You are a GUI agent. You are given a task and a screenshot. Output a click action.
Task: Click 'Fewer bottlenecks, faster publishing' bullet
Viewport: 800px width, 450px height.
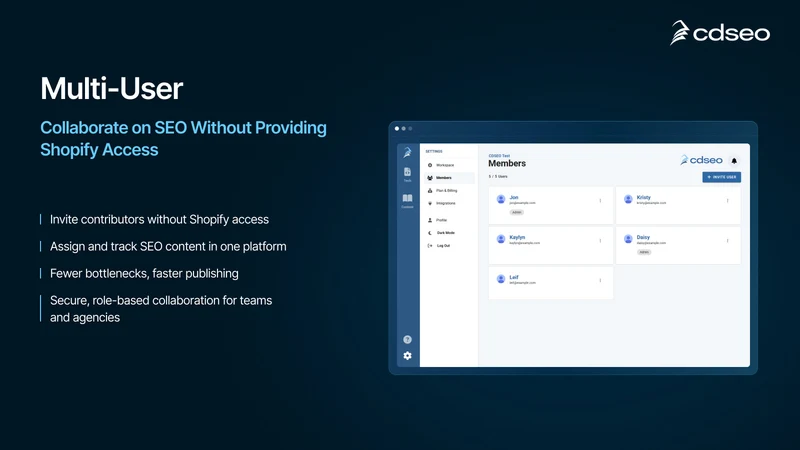coord(144,273)
